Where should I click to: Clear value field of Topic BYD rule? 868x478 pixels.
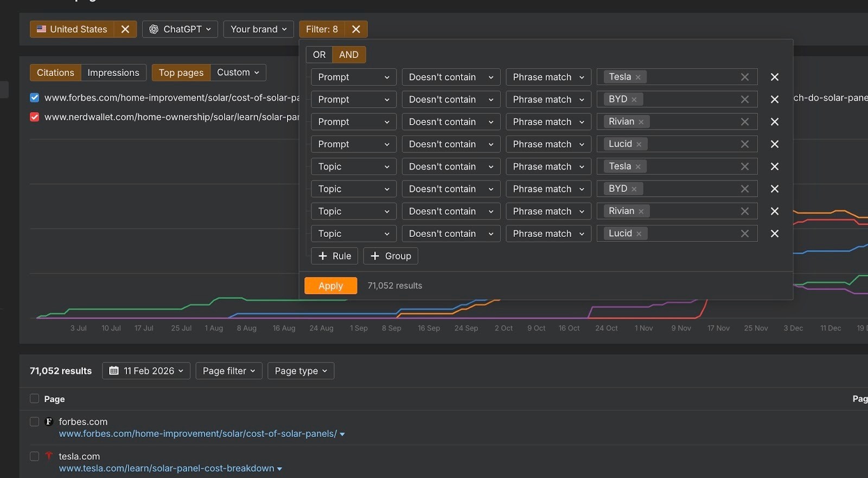click(745, 189)
